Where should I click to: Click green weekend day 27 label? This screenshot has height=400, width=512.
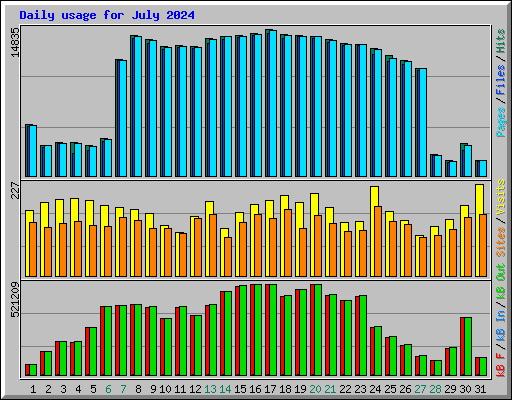(420, 389)
